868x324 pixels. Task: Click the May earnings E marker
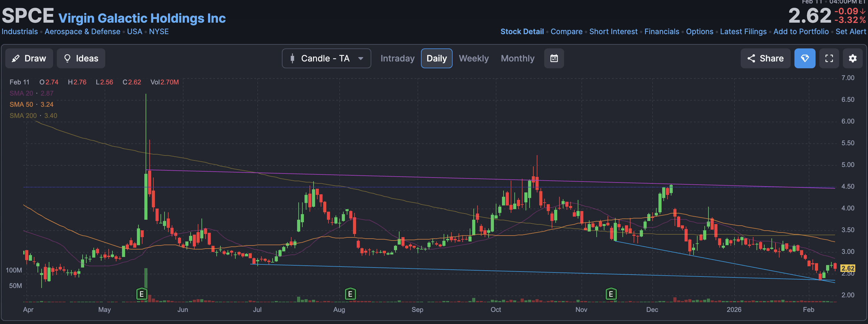(142, 294)
